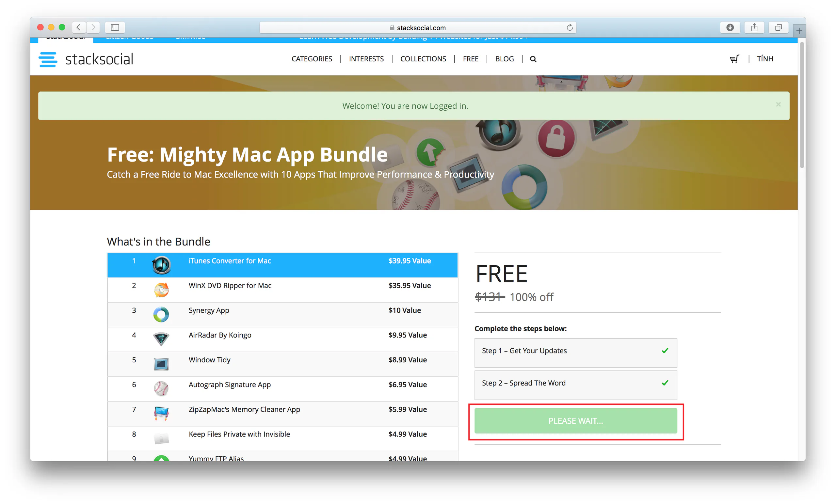Click the AirRadar app icon
This screenshot has width=836, height=504.
(161, 339)
